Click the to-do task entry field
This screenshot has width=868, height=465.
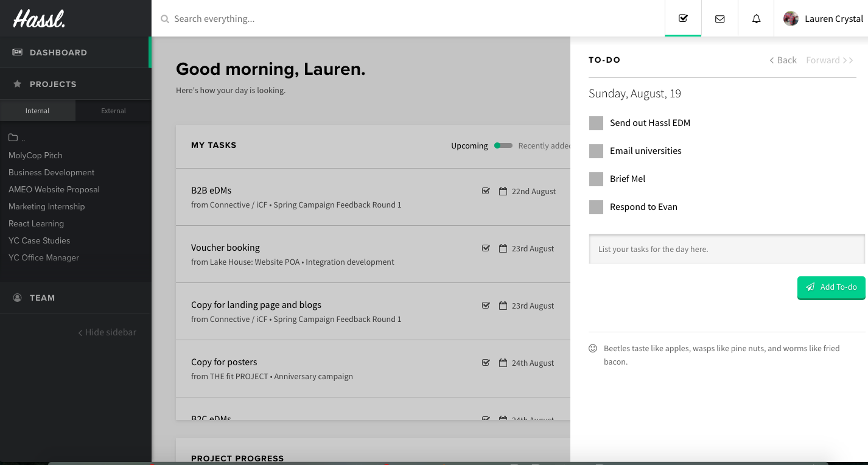pyautogui.click(x=726, y=249)
